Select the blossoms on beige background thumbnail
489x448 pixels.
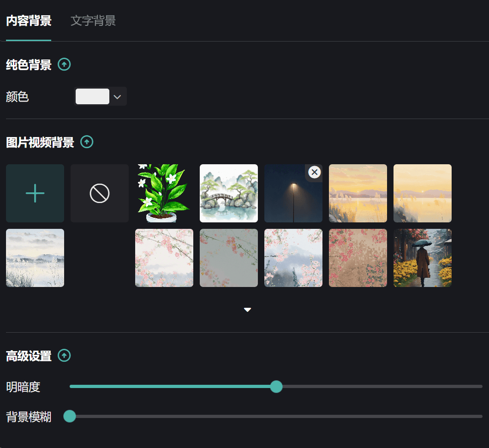point(358,258)
